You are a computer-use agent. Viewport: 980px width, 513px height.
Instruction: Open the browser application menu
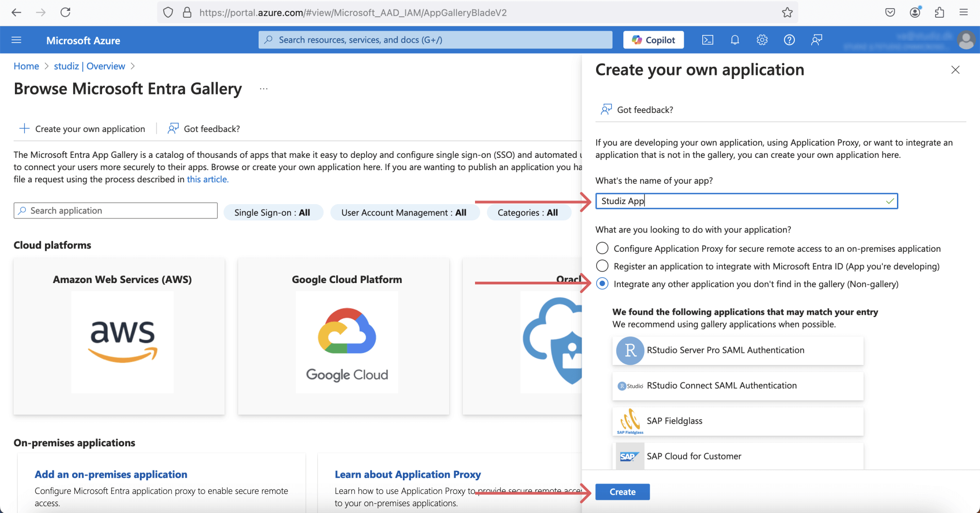964,12
